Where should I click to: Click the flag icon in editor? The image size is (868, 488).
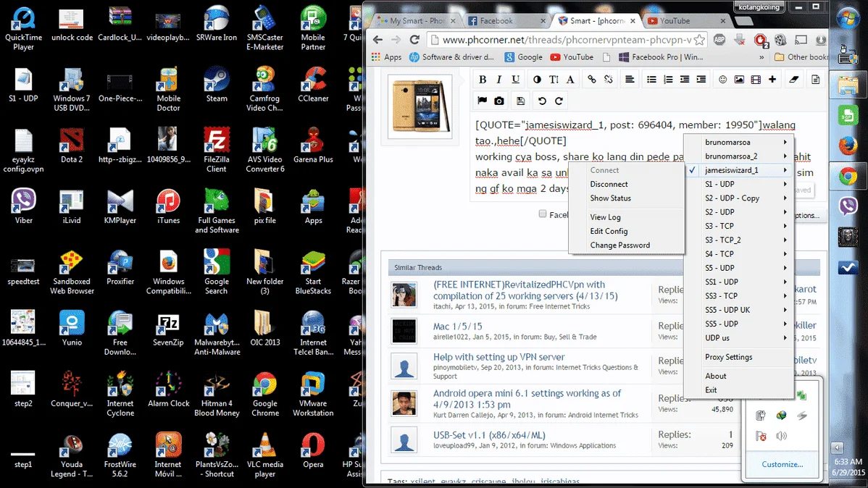tap(482, 101)
